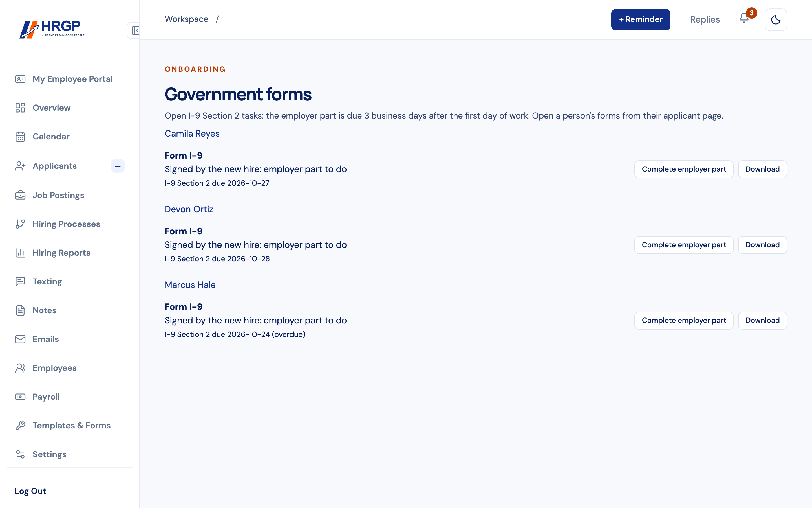This screenshot has height=508, width=812.
Task: Click the Hiring Processes branch icon
Action: point(20,224)
